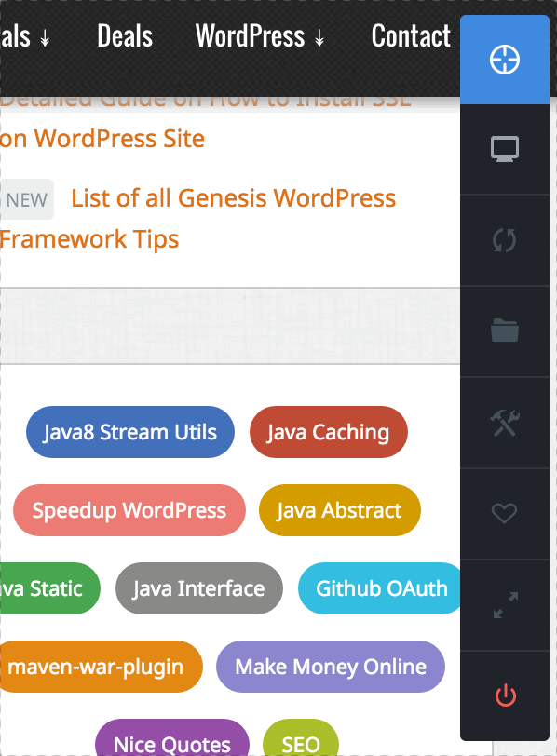This screenshot has height=756, width=557.
Task: Open the monitor display icon in sidebar
Action: [x=505, y=149]
